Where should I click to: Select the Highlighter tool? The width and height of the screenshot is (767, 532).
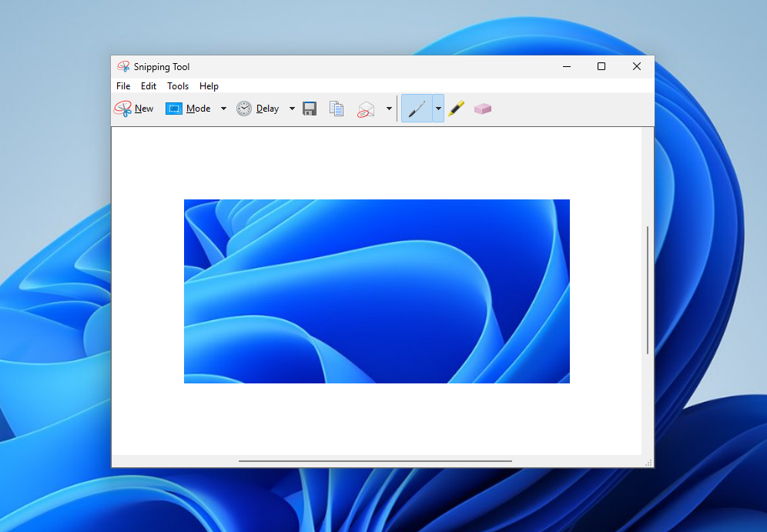tap(455, 108)
